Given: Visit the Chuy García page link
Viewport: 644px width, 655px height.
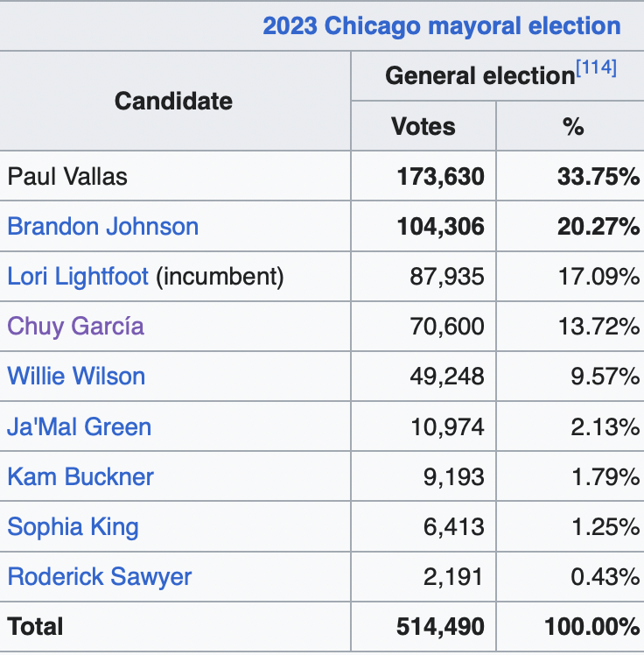Looking at the screenshot, I should point(75,327).
